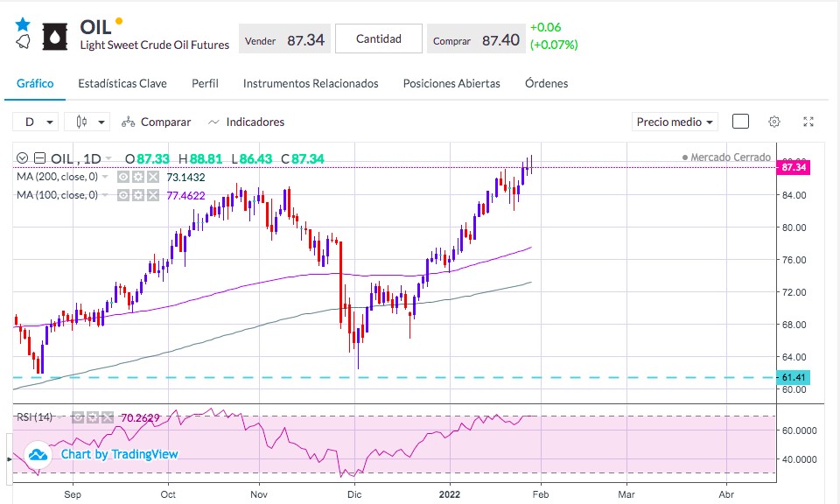Click the L 86.43 low value
Image resolution: width=840 pixels, height=504 pixels.
pyautogui.click(x=251, y=159)
